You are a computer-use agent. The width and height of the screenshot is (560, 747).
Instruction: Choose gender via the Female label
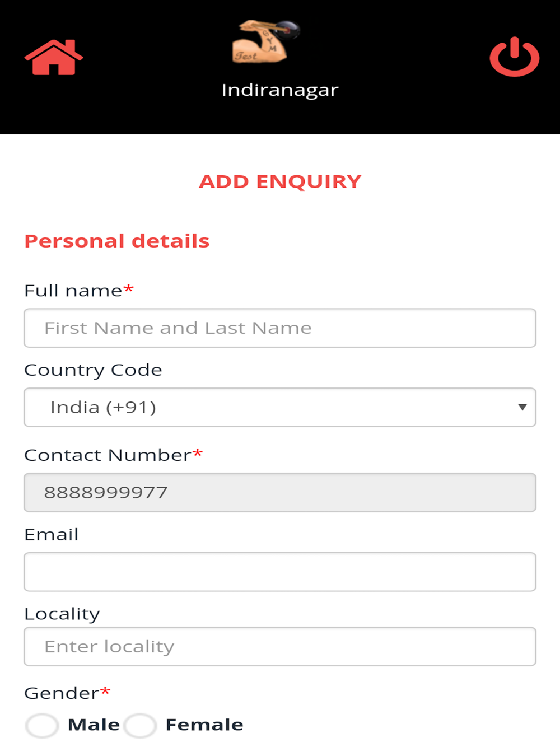[x=204, y=725]
